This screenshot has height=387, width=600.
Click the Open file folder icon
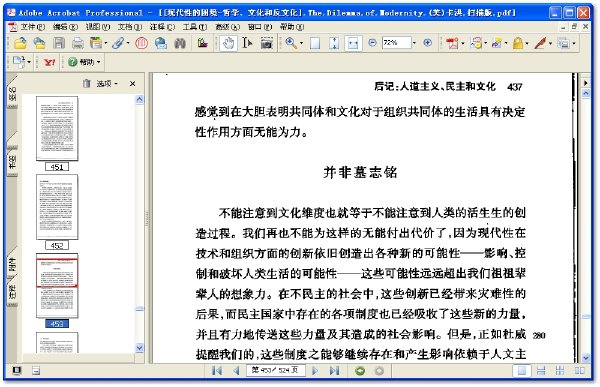coord(20,43)
